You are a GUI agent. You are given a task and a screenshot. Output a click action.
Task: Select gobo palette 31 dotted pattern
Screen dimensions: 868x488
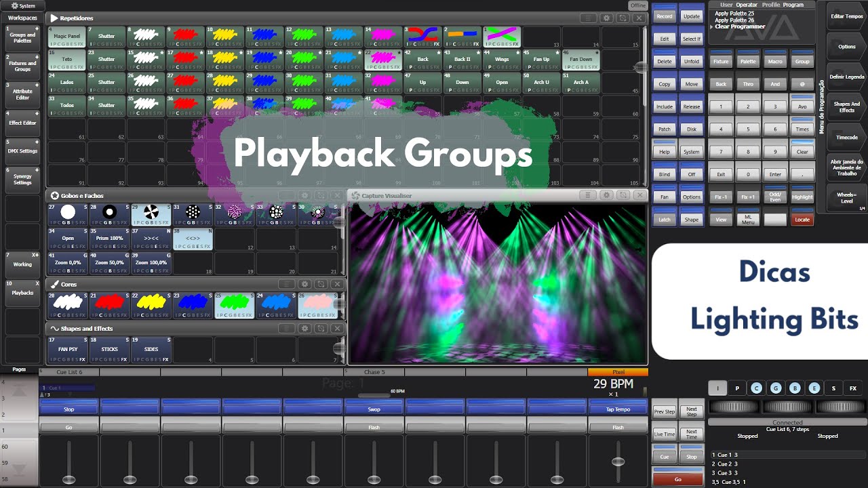[193, 214]
